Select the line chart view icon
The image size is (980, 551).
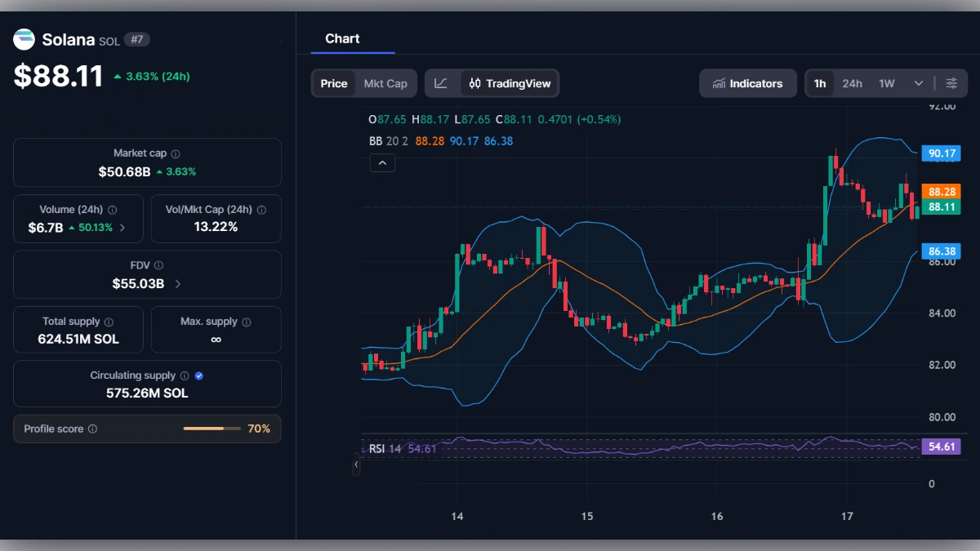click(441, 82)
